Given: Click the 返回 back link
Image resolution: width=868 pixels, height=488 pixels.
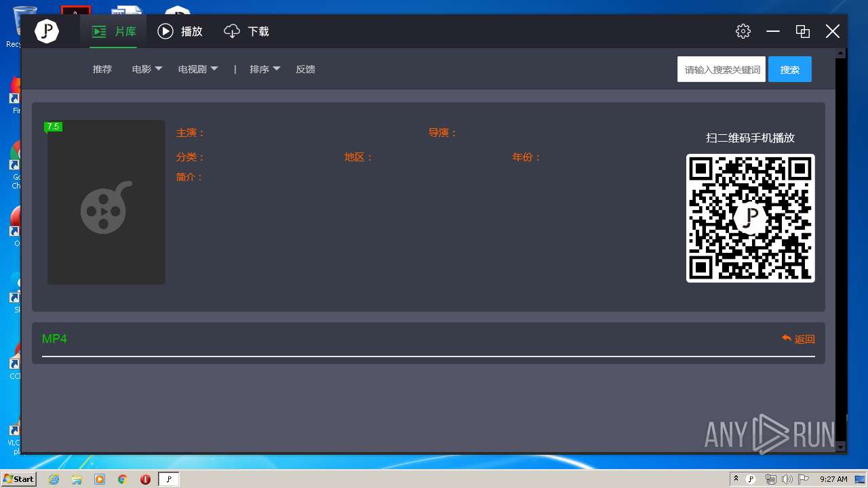Looking at the screenshot, I should 798,339.
